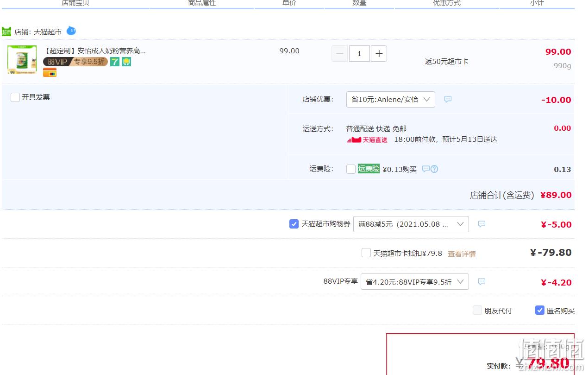The height and width of the screenshot is (375, 588).
Task: Click the 天猫直送 delivery logo
Action: coord(367,140)
